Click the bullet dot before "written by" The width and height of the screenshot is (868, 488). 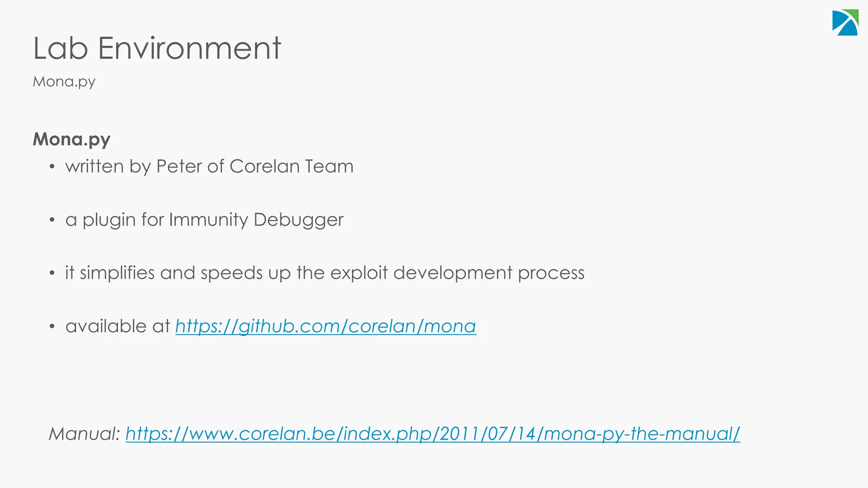pyautogui.click(x=52, y=167)
